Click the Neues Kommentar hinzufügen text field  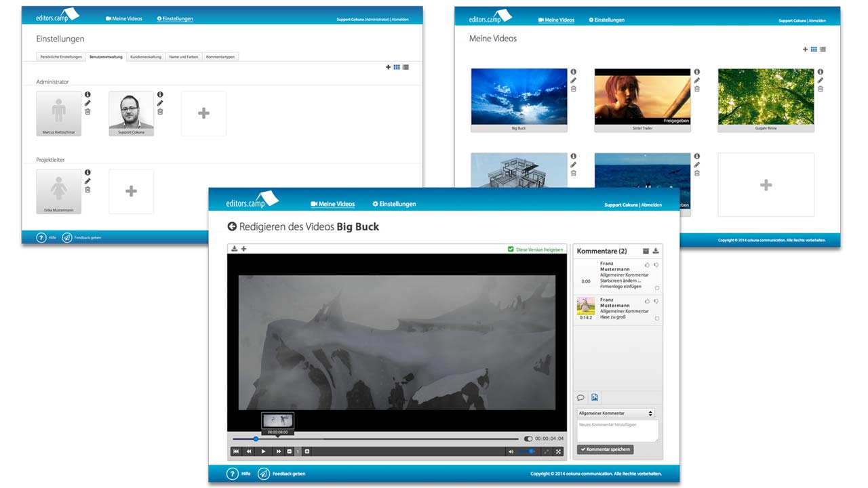pyautogui.click(x=617, y=430)
